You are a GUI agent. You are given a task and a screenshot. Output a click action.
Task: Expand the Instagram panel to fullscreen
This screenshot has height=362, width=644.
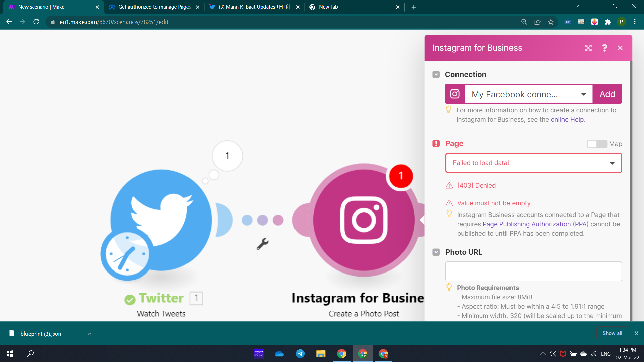tap(588, 48)
